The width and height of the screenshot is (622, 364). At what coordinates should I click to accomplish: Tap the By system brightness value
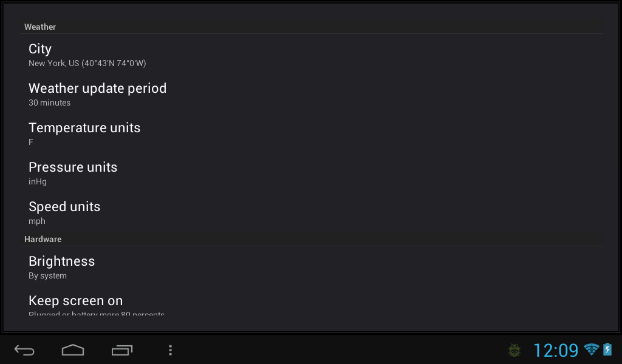point(47,275)
